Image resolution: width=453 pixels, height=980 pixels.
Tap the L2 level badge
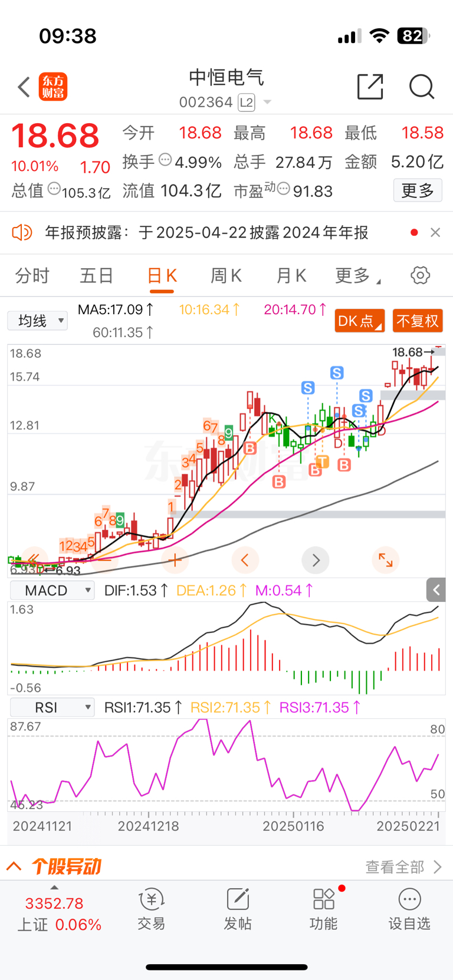247,103
